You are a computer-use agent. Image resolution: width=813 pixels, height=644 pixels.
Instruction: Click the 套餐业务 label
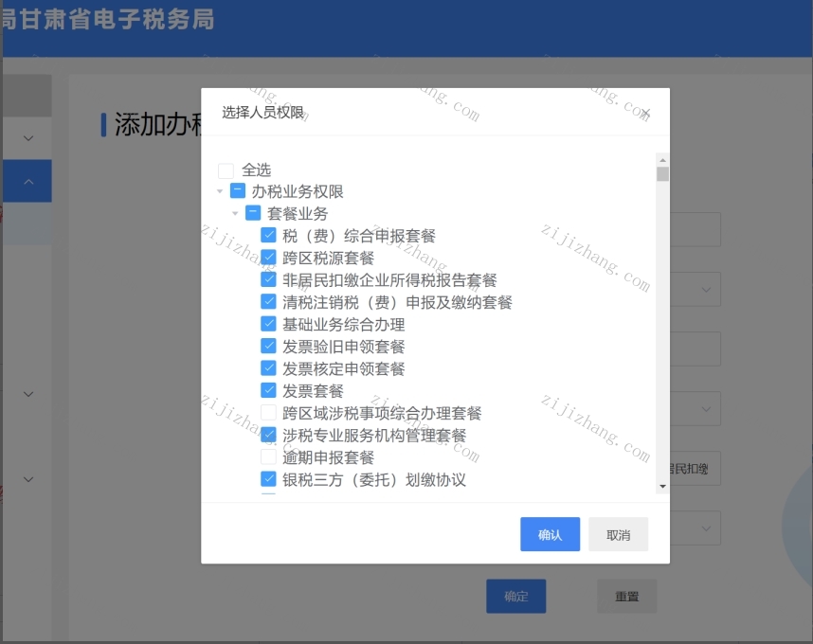298,213
